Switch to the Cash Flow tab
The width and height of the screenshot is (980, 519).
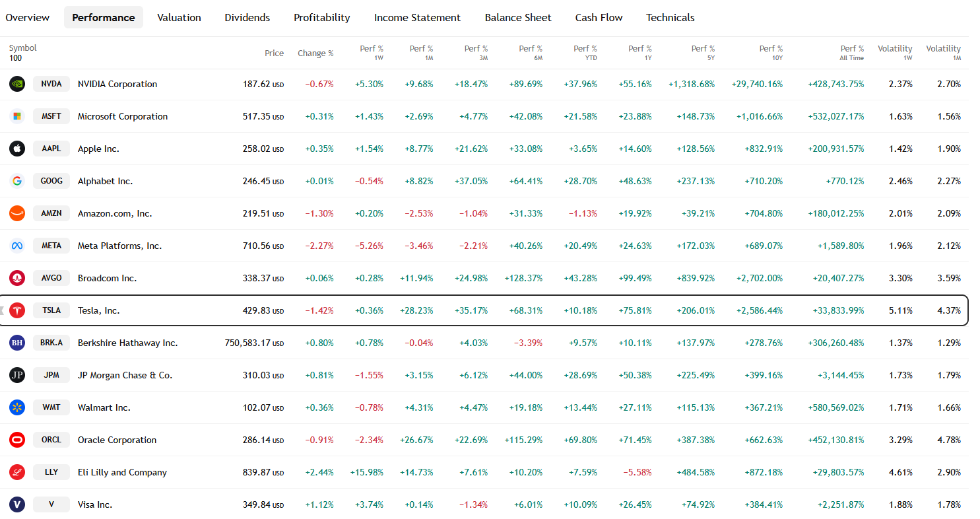(599, 17)
